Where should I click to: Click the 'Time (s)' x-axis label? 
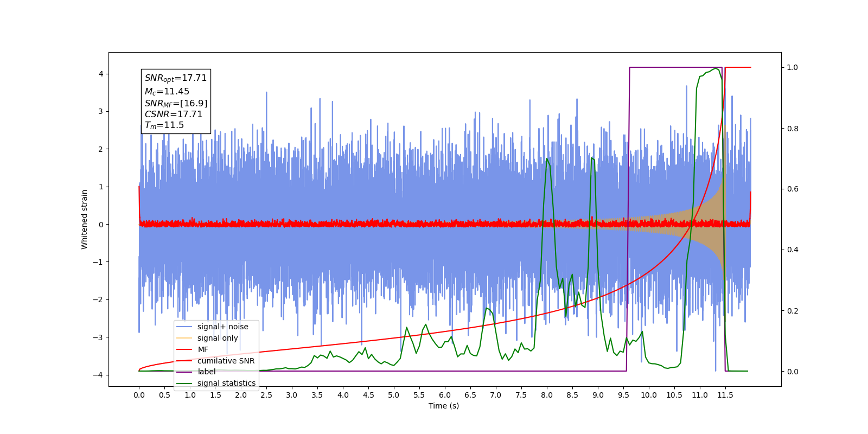(x=444, y=406)
